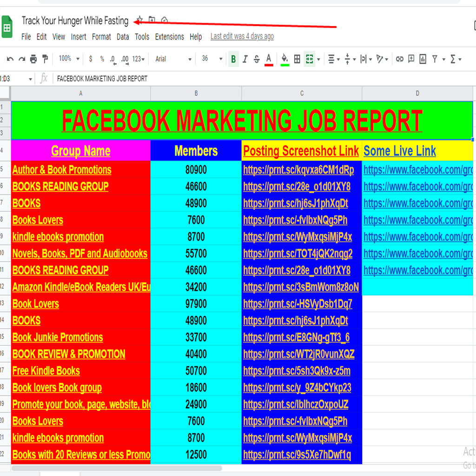Toggle bold formatting
This screenshot has height=476, width=476.
click(x=233, y=59)
